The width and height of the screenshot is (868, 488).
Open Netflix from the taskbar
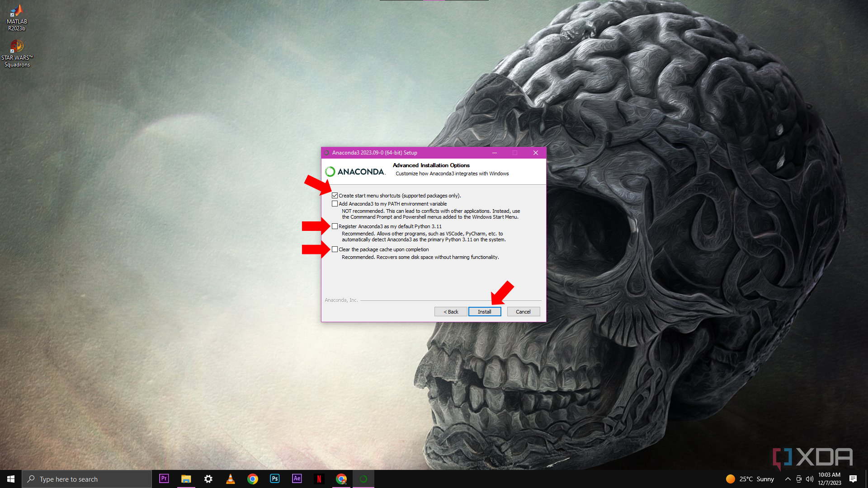[x=319, y=479]
